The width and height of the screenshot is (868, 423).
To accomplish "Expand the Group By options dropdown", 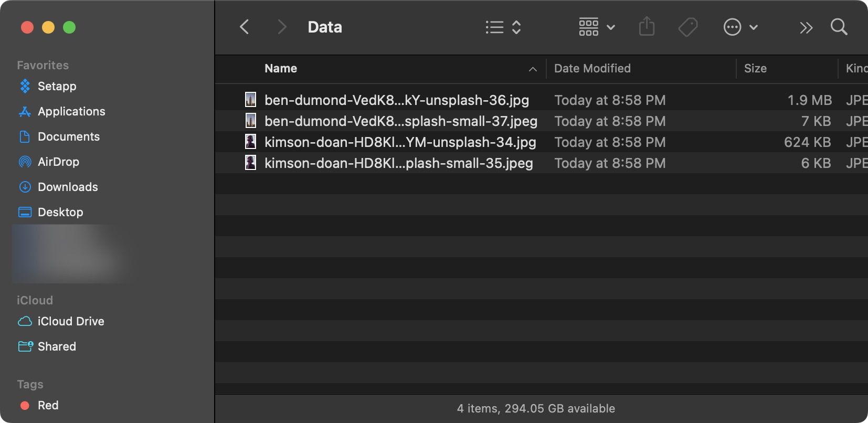I will (596, 27).
